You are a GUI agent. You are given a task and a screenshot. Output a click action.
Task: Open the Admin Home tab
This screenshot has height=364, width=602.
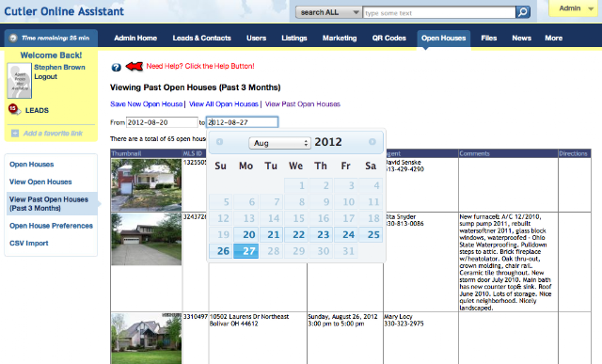point(135,38)
